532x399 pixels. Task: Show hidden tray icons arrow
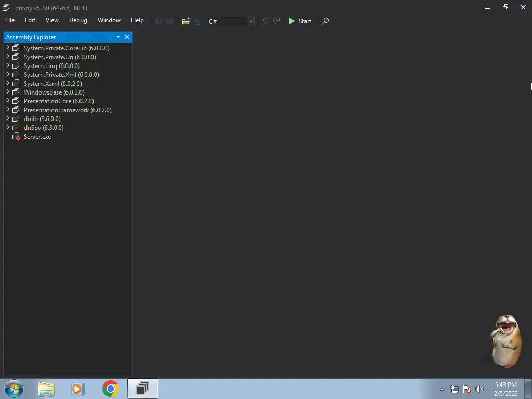click(442, 389)
